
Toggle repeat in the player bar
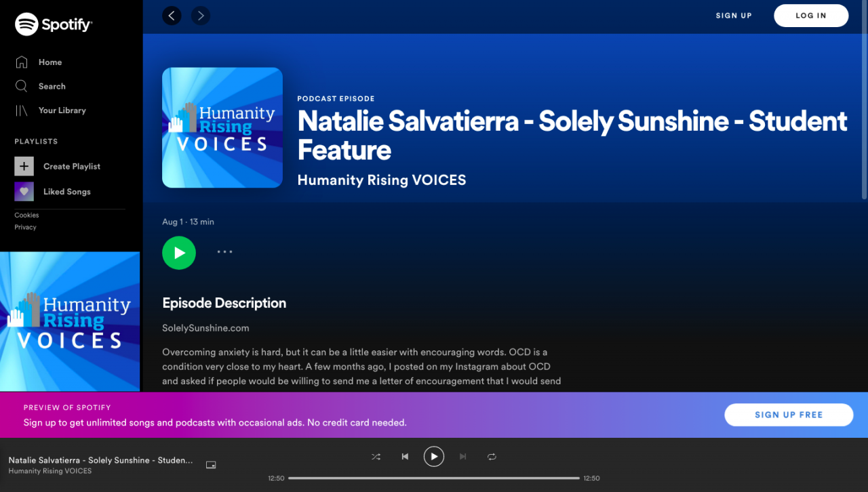[x=492, y=457]
